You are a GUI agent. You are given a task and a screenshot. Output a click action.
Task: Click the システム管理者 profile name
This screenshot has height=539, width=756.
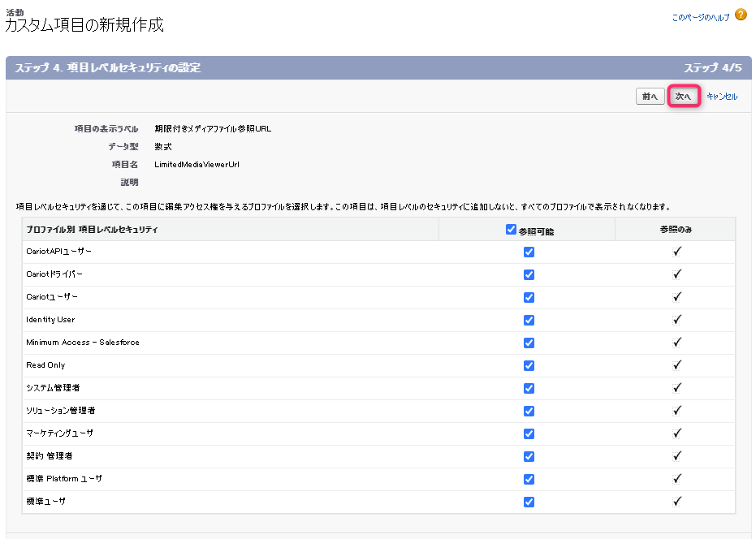pos(53,388)
